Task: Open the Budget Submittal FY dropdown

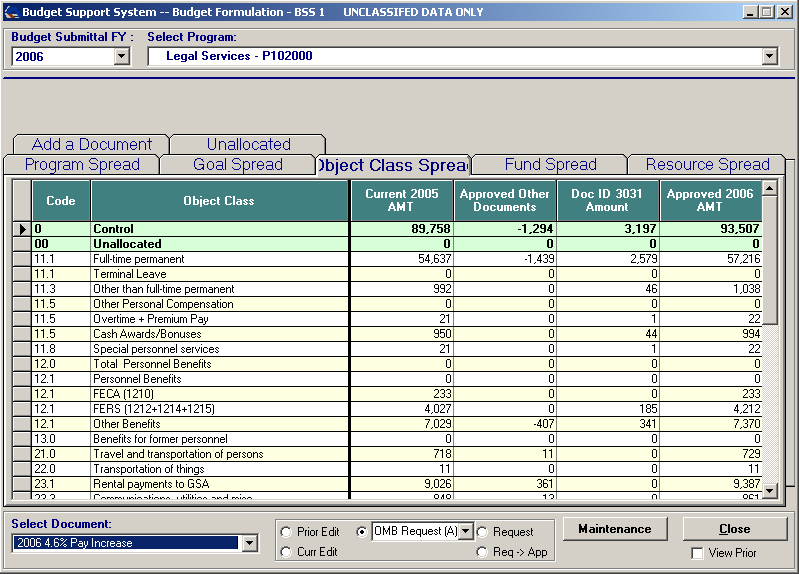Action: [122, 57]
